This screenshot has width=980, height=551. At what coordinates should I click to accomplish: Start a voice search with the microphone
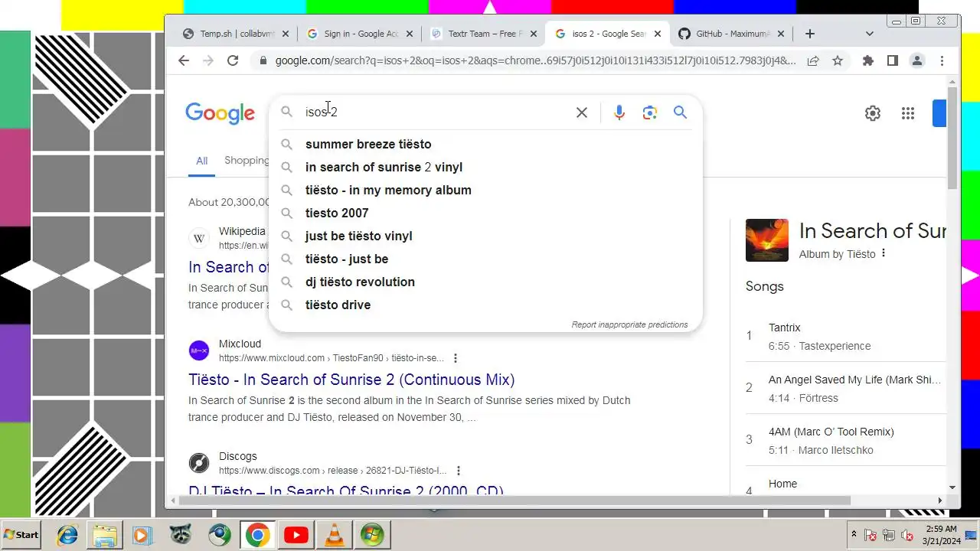click(x=619, y=112)
